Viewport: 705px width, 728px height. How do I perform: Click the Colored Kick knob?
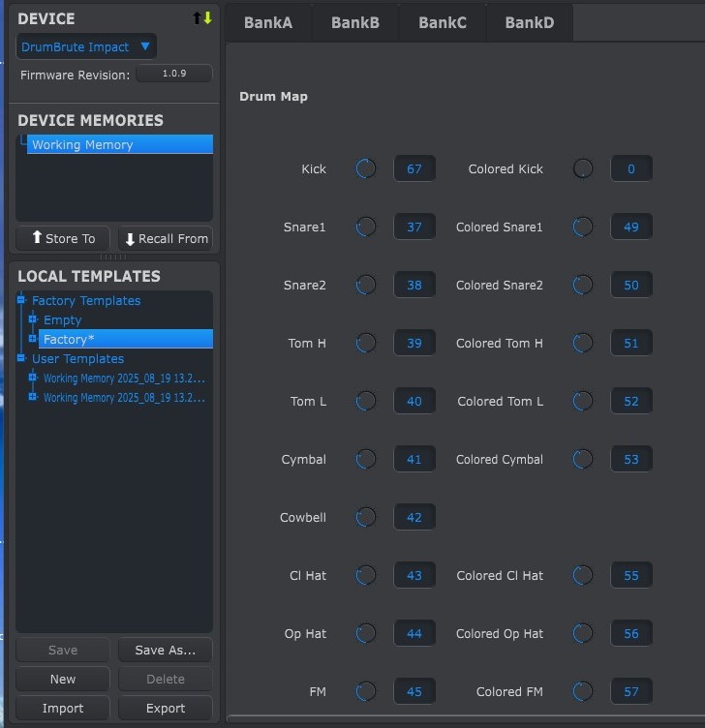pos(583,168)
